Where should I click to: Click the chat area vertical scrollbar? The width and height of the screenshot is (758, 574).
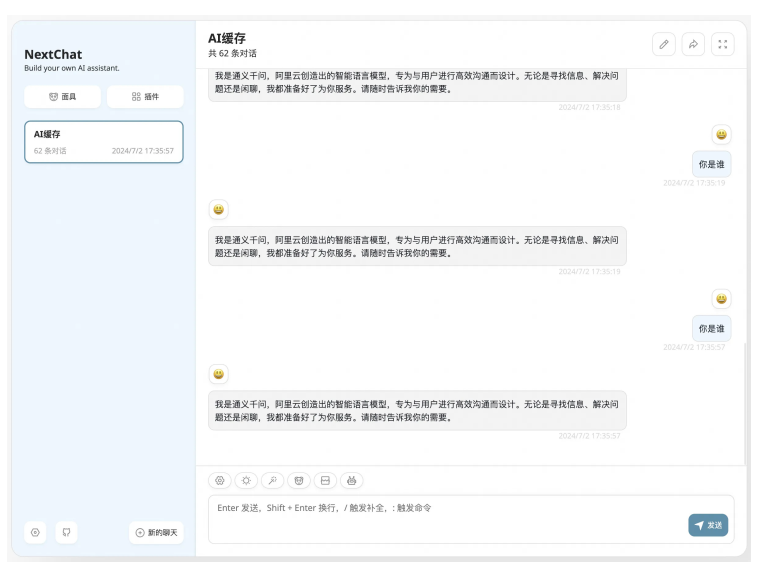pyautogui.click(x=745, y=404)
